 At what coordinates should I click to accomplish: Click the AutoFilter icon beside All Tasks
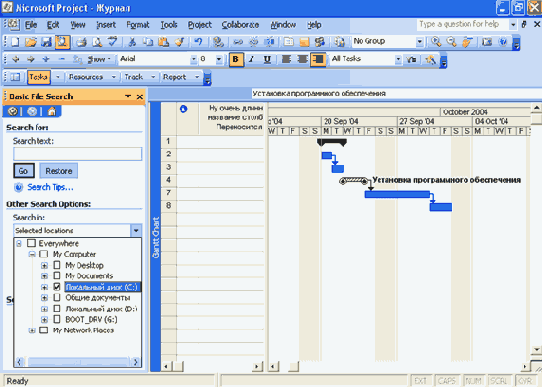pos(411,59)
